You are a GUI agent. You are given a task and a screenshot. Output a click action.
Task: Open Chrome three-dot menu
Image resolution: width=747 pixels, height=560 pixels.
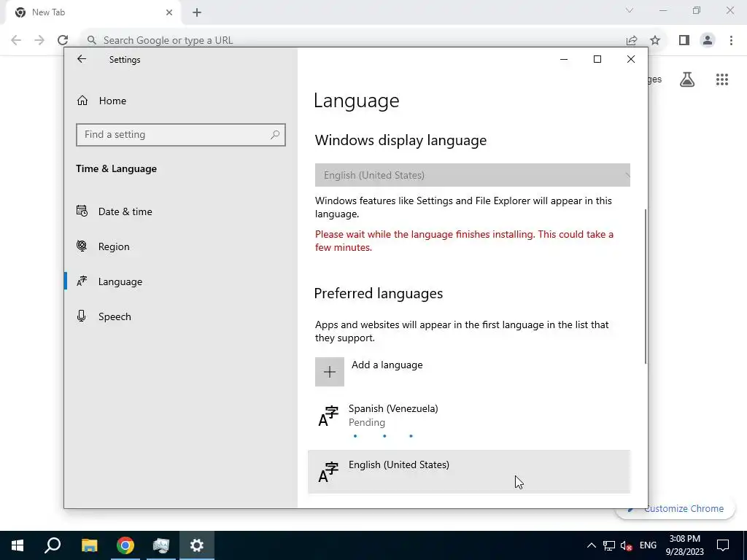point(731,40)
